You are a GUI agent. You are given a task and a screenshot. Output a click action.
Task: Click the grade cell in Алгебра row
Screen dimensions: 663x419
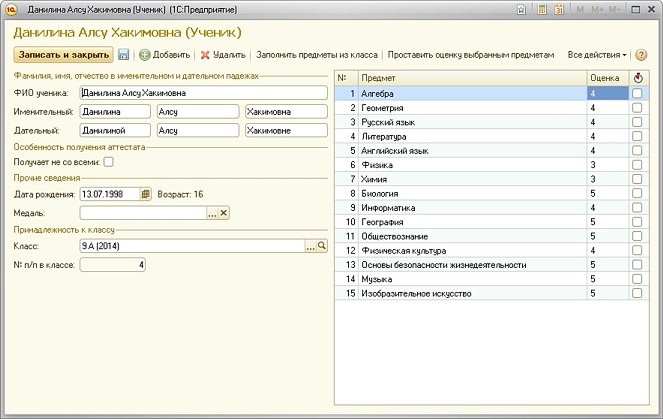(608, 93)
